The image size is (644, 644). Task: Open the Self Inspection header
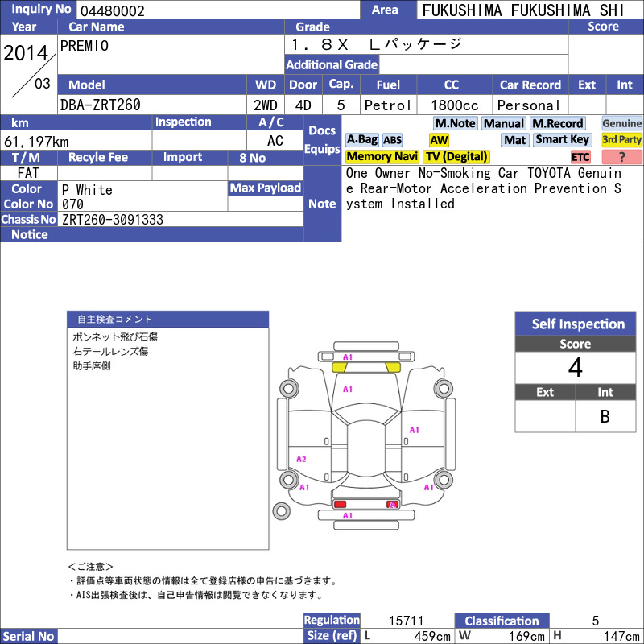click(x=578, y=324)
